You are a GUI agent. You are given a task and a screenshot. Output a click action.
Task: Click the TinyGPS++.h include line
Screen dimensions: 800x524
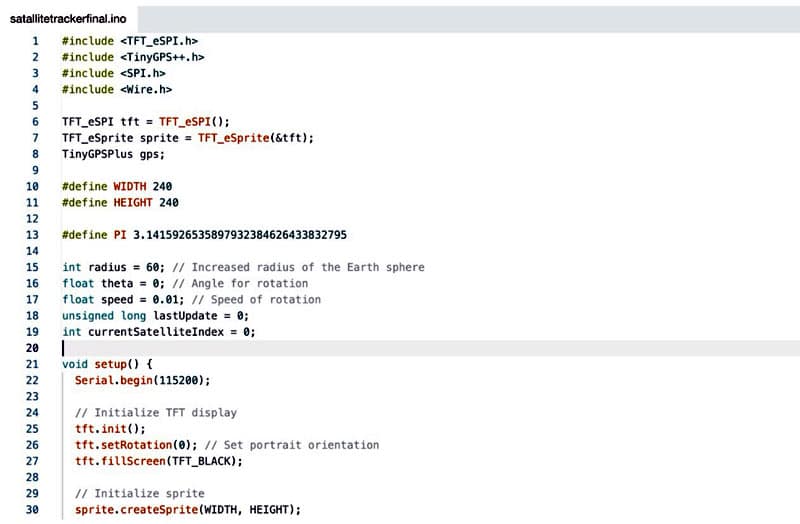(132, 57)
